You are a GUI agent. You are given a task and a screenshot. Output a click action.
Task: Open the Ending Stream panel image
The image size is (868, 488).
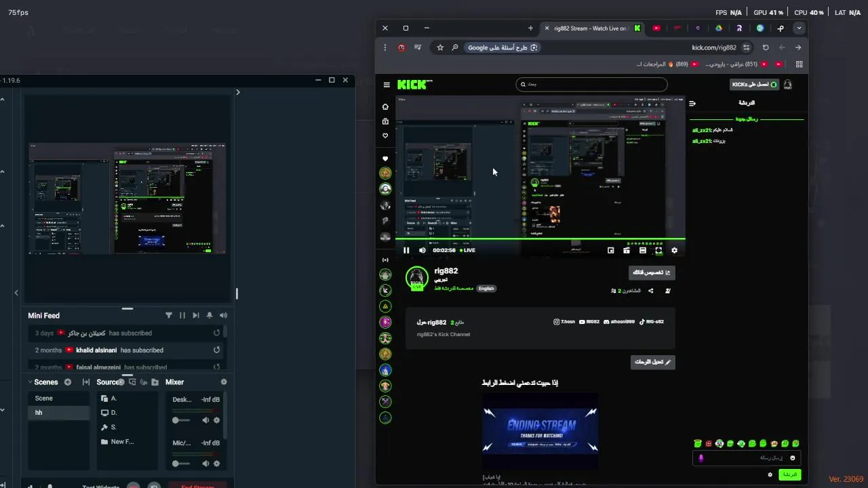pyautogui.click(x=540, y=430)
